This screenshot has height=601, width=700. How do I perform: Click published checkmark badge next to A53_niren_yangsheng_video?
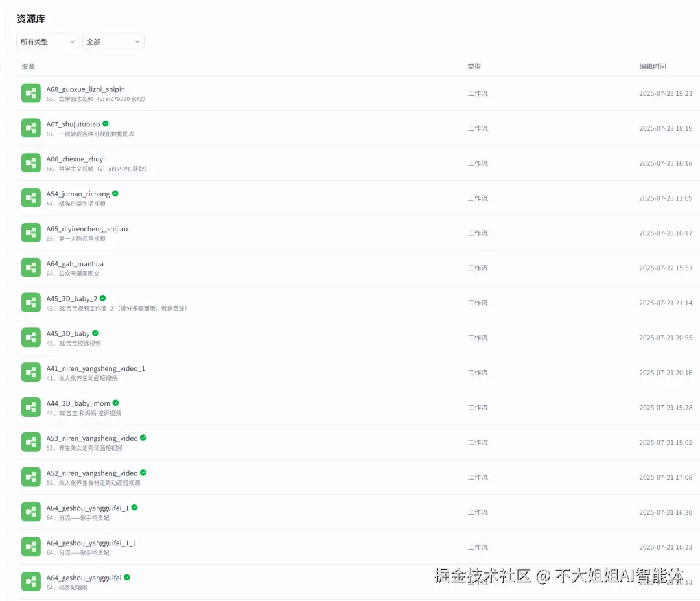click(143, 438)
